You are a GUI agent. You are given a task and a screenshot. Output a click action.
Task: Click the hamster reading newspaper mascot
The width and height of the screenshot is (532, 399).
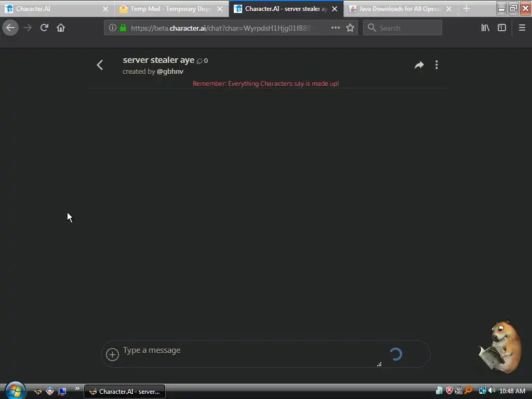click(501, 347)
